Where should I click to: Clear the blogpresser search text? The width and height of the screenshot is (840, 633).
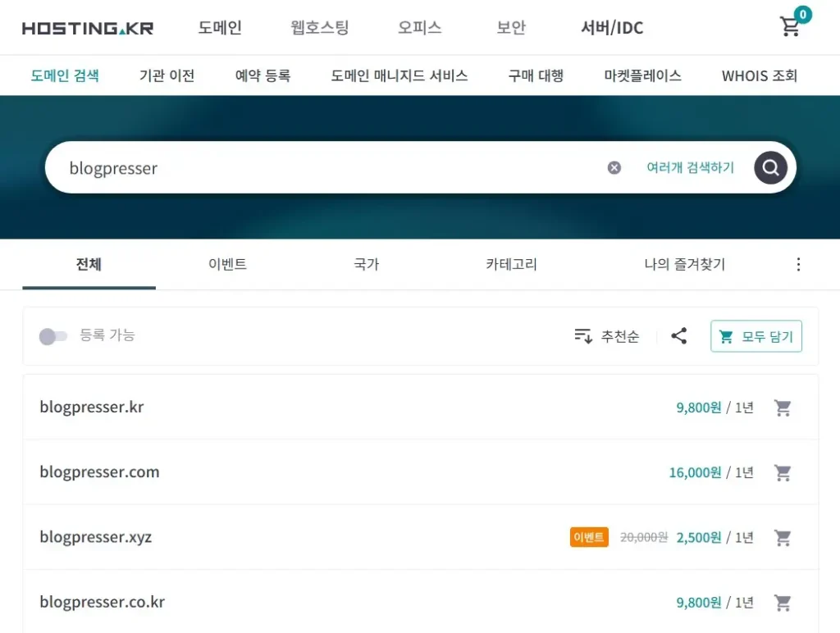coord(614,168)
